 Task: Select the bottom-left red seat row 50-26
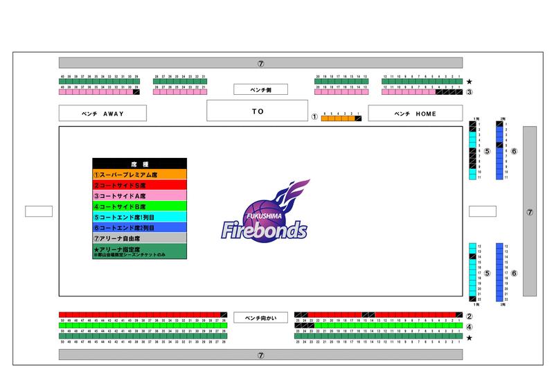click(x=143, y=314)
